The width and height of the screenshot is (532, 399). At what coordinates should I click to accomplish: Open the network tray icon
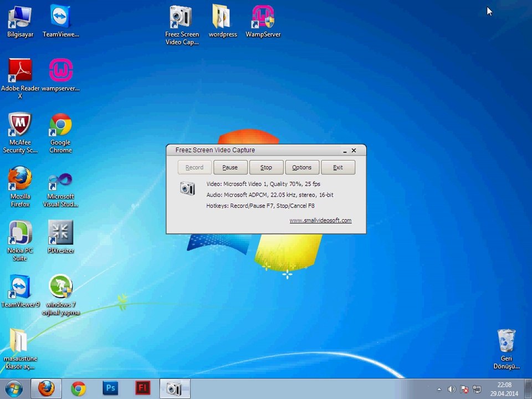coord(477,389)
